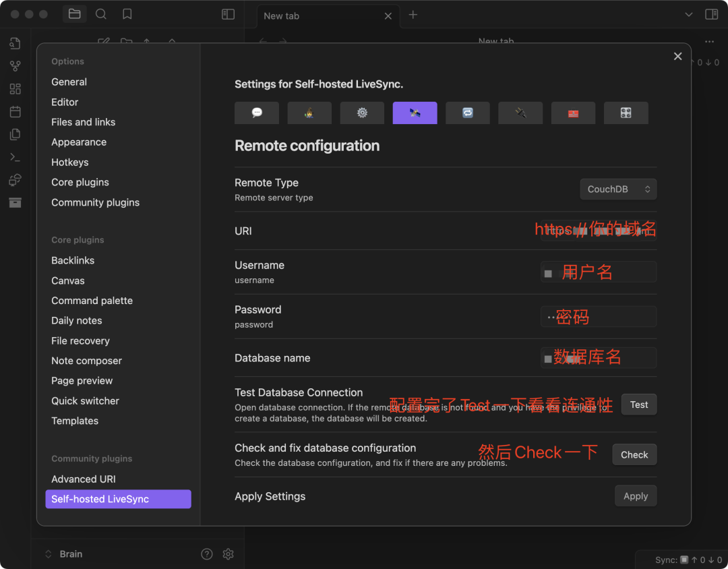
Task: Open Templates plugin settings
Action: pyautogui.click(x=75, y=421)
